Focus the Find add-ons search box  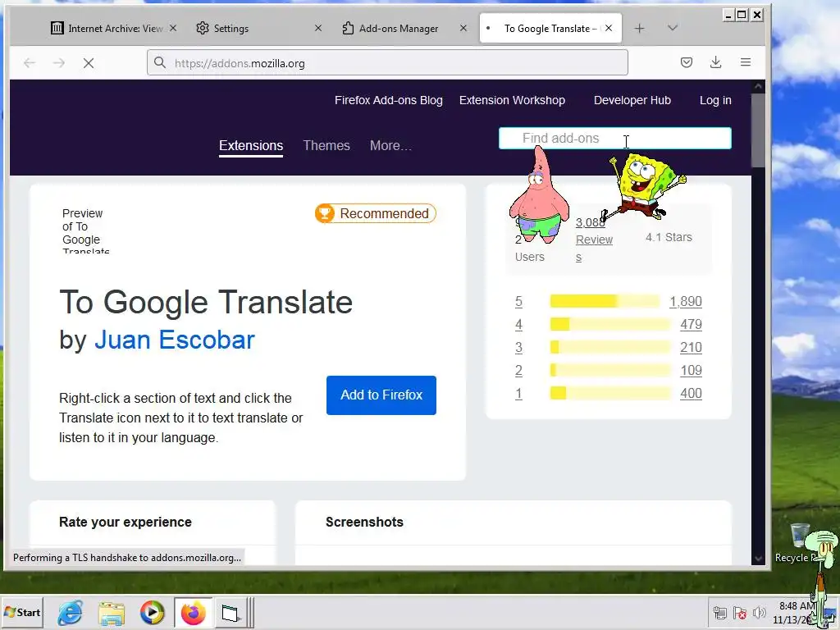[x=615, y=138]
